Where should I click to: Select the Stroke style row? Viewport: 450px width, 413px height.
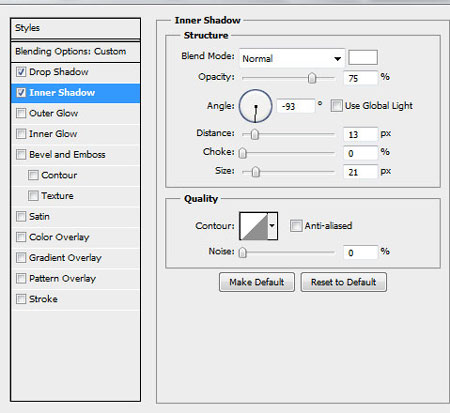[75, 299]
